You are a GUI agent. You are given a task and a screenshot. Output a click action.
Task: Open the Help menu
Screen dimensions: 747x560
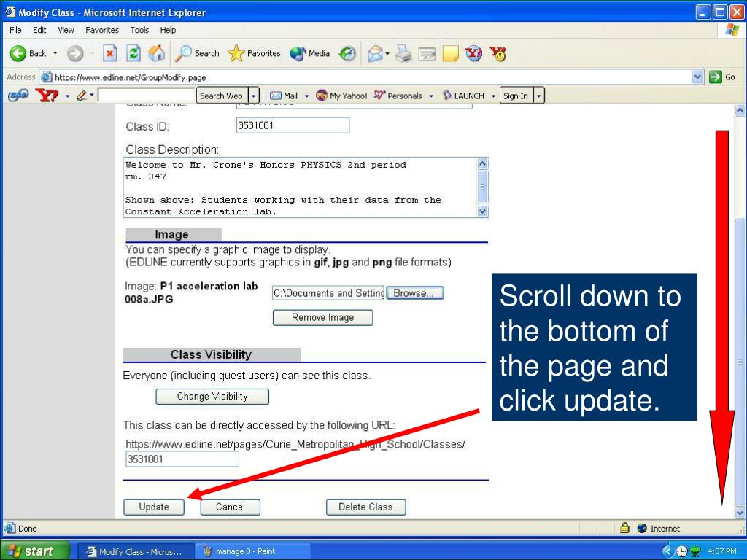[168, 30]
